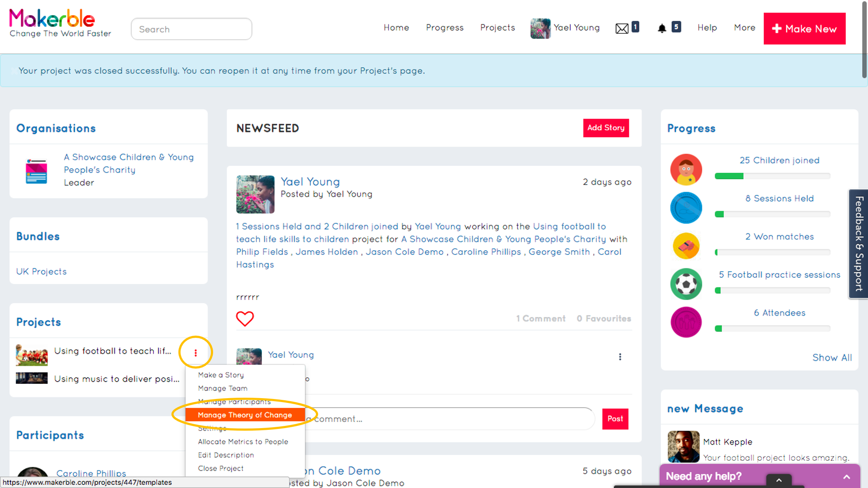Open Caroline Phillips participant link

pos(91,473)
